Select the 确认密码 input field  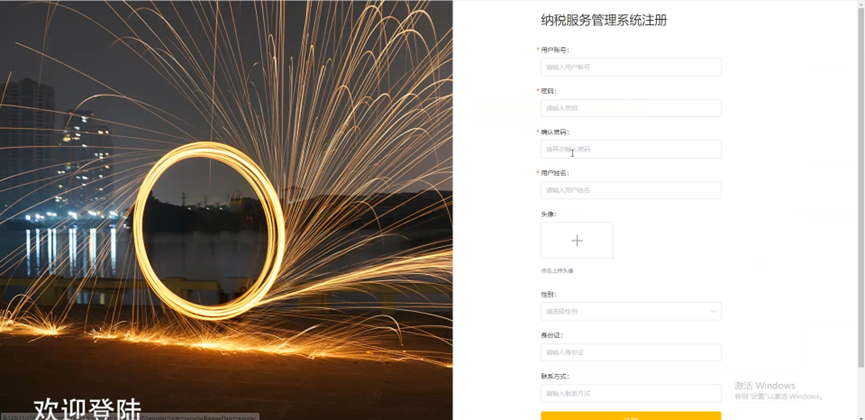coord(631,149)
